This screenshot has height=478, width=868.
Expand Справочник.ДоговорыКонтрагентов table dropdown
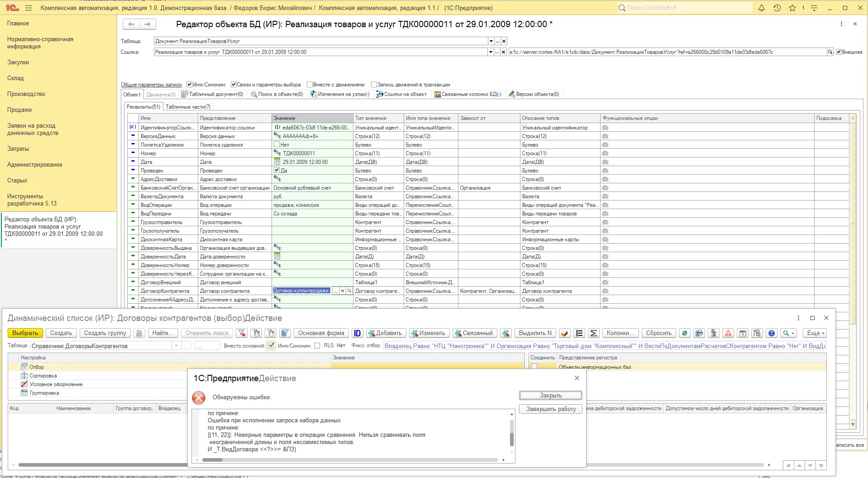pos(176,346)
